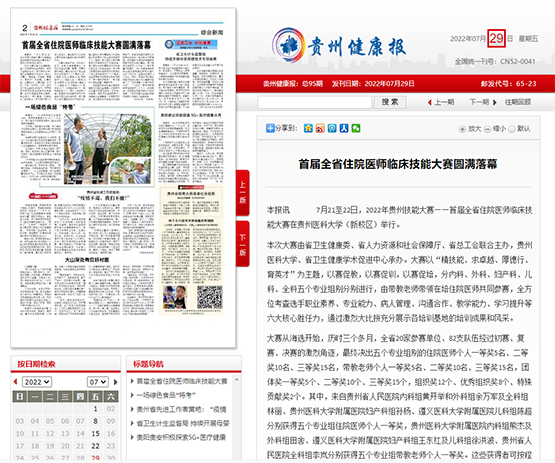Click the red boxed date 29
555x463 pixels.
coord(496,38)
